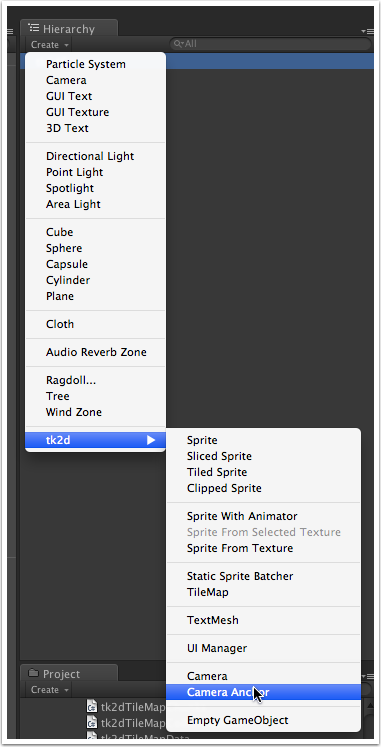Click the Project tab folder icon
Image resolution: width=381 pixels, height=747 pixels.
coord(33,673)
